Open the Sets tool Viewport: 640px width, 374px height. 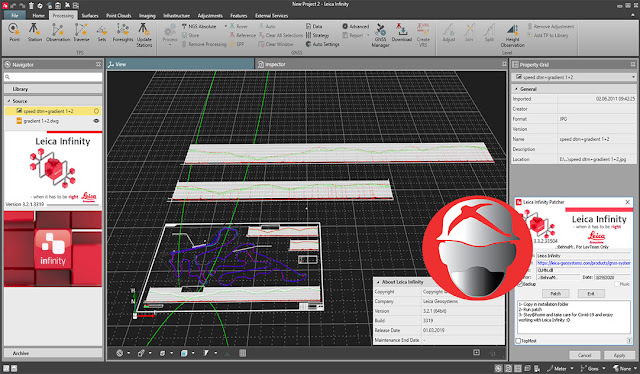pos(102,33)
